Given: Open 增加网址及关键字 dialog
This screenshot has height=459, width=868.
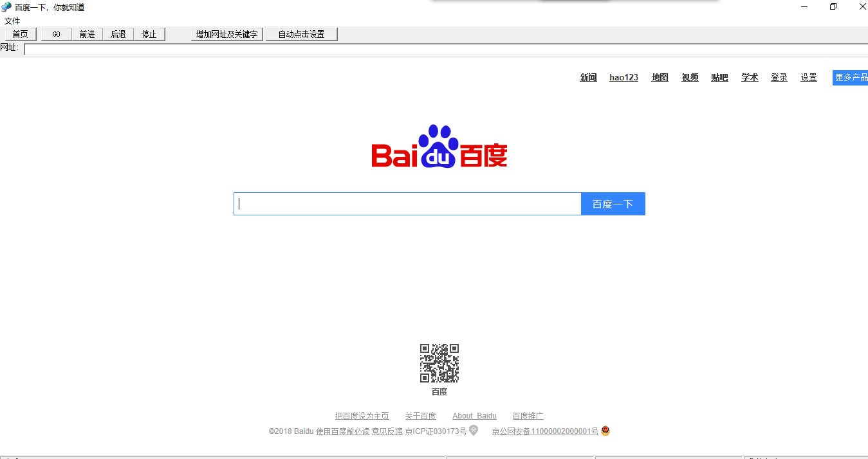Looking at the screenshot, I should [x=227, y=34].
